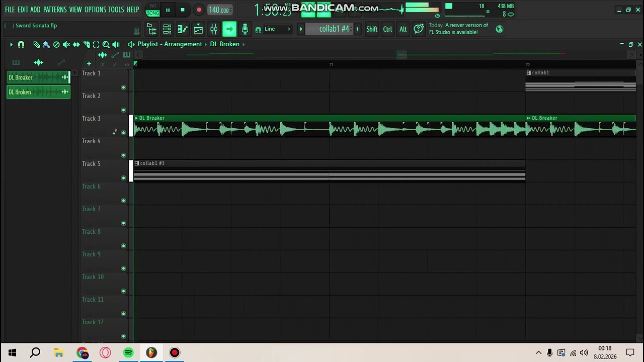
Task: Toggle the playlist snap magnet
Action: (21, 45)
